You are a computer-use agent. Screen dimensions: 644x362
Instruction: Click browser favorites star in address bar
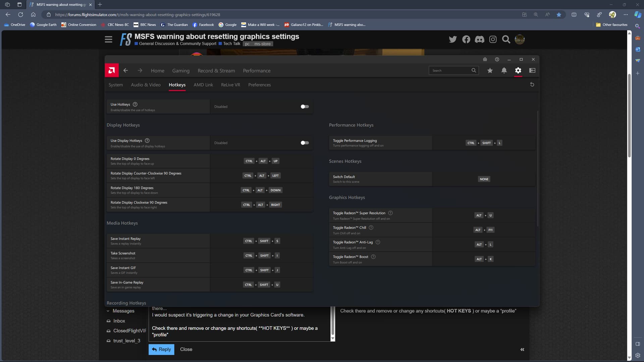pos(559,14)
